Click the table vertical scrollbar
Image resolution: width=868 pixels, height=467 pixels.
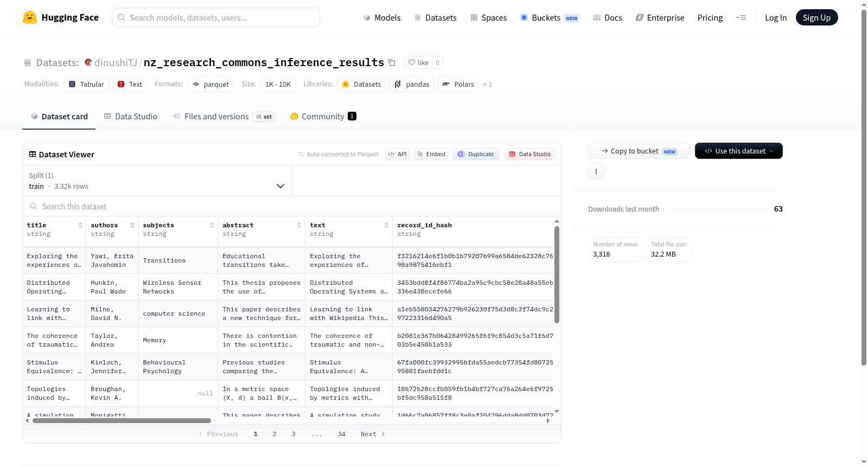(557, 275)
